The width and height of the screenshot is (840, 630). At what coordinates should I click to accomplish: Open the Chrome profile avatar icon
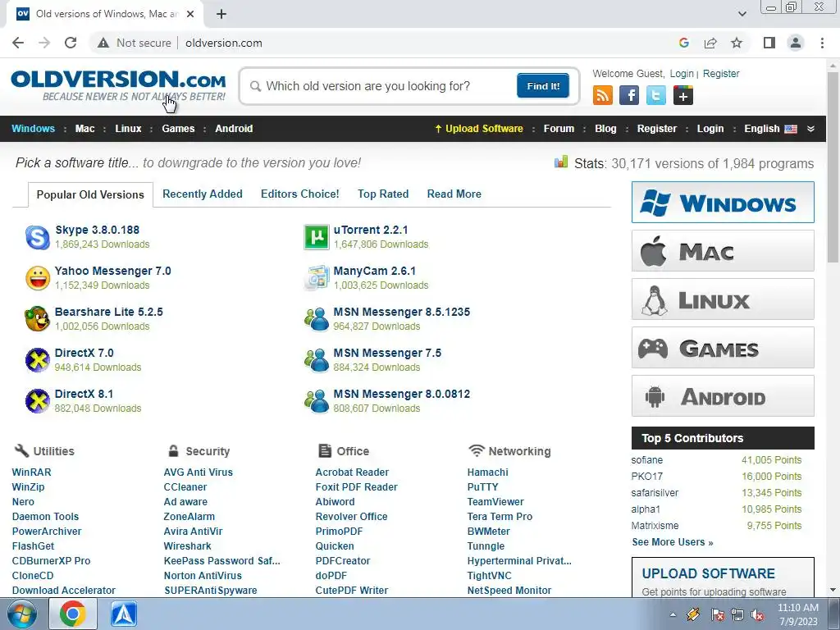point(796,43)
